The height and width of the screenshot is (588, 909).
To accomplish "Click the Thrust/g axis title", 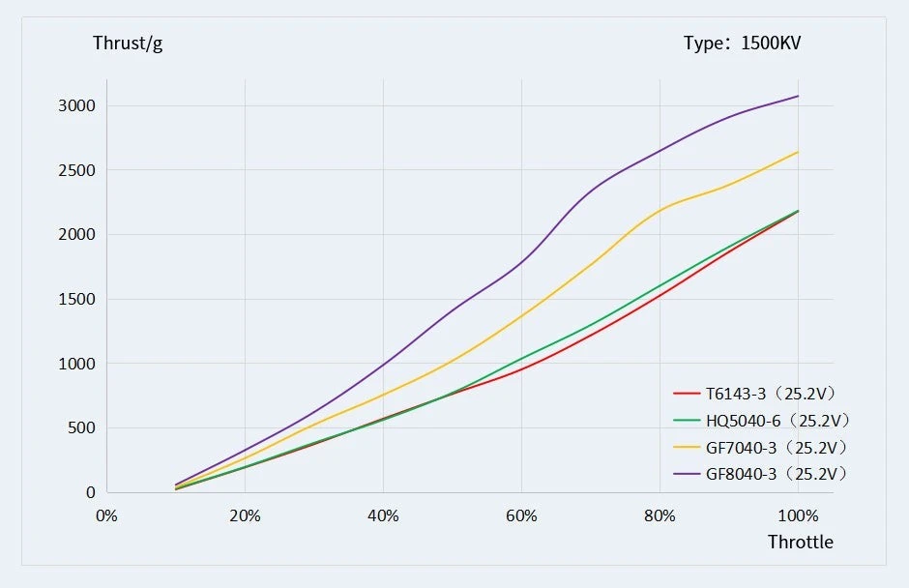I will tap(128, 44).
